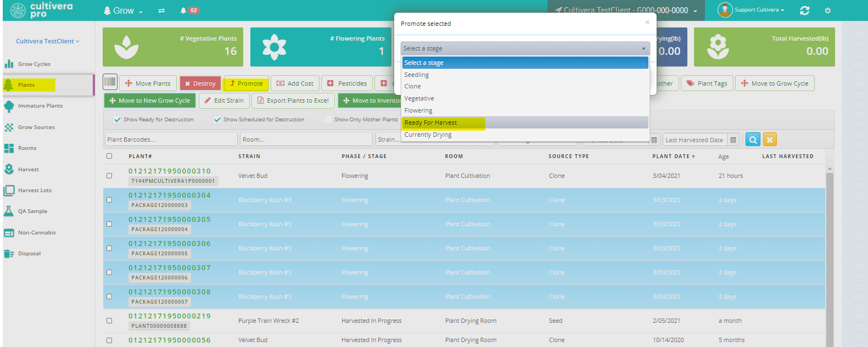Viewport: 868px width, 347px height.
Task: Click the Add Cost button
Action: (x=295, y=83)
